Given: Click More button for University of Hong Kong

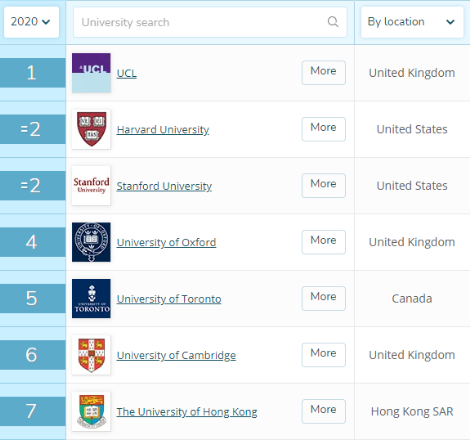Looking at the screenshot, I should pyautogui.click(x=324, y=411).
